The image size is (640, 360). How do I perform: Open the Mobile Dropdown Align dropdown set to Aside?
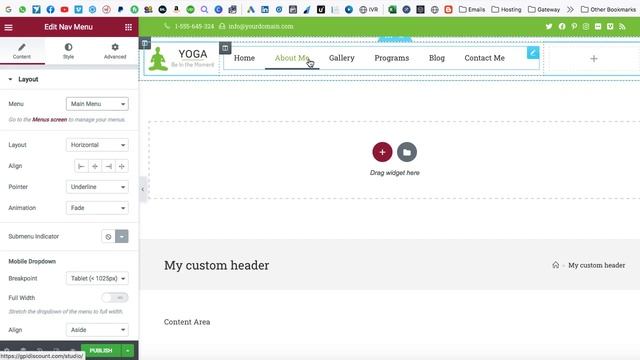[97, 330]
